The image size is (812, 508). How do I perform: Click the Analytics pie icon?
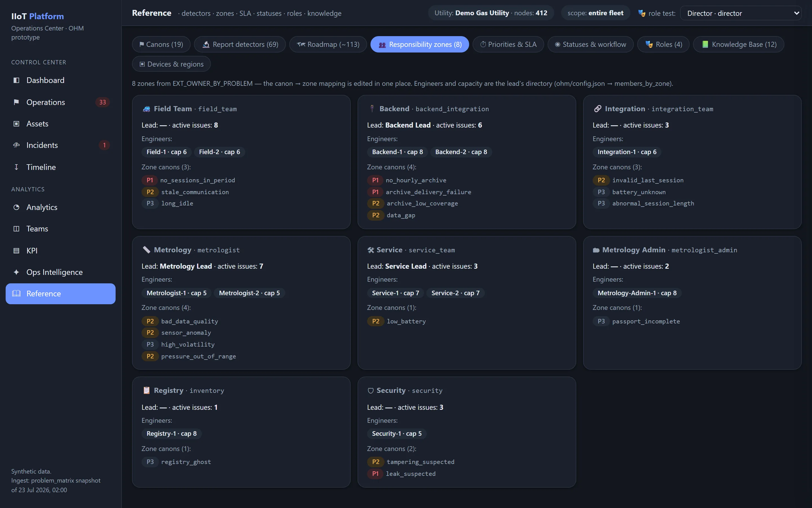(x=16, y=207)
